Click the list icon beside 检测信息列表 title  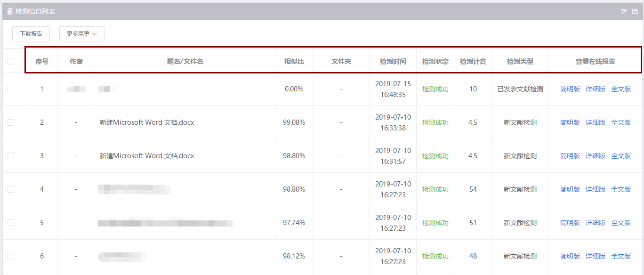click(10, 11)
